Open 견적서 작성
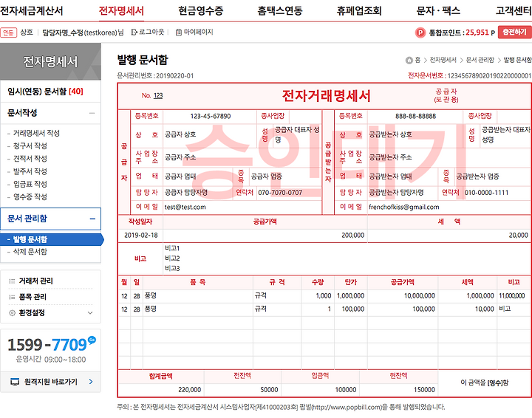This screenshot has height=418, width=532. coord(30,159)
